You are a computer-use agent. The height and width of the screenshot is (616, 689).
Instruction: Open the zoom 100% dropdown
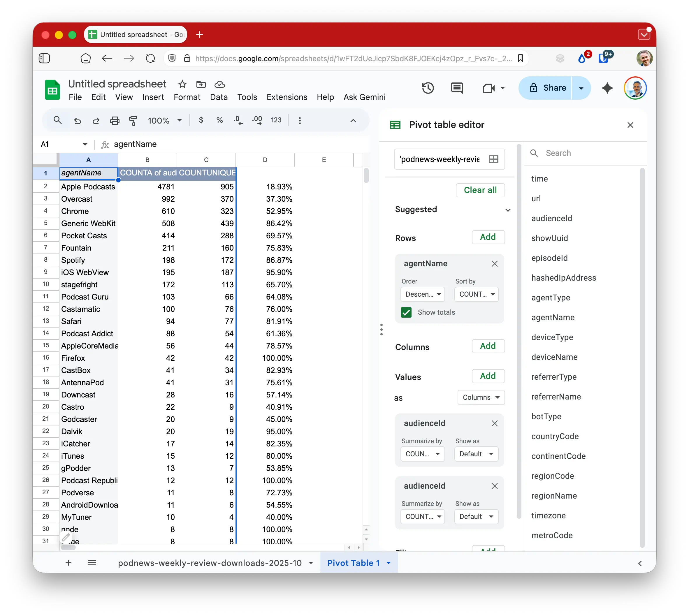[165, 121]
